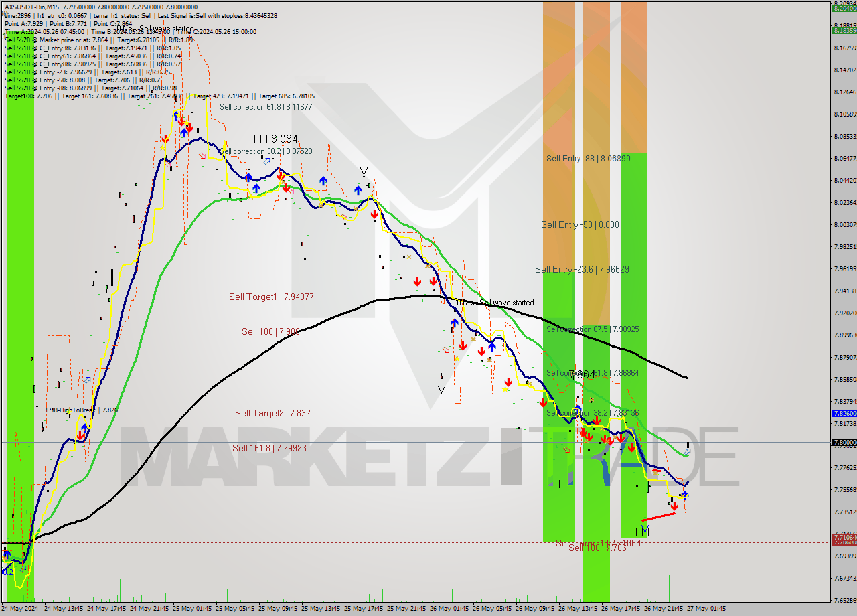Select the 7.69399 value on the price axis
Screen dimensions: 857x616
click(845, 556)
